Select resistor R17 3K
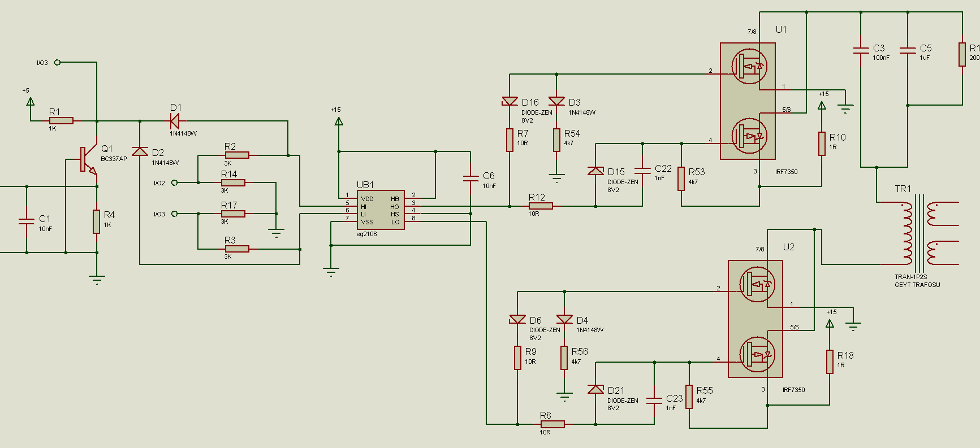980x448 pixels. [233, 214]
